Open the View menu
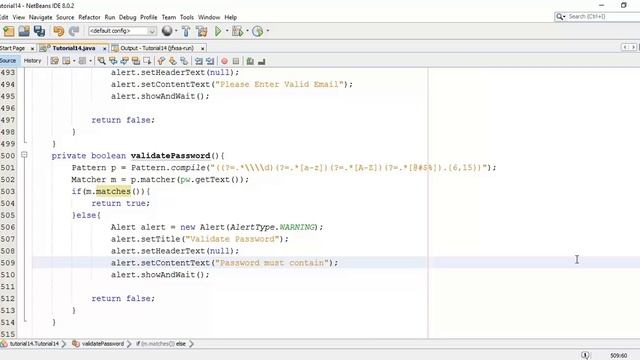640x360 pixels. click(x=19, y=17)
